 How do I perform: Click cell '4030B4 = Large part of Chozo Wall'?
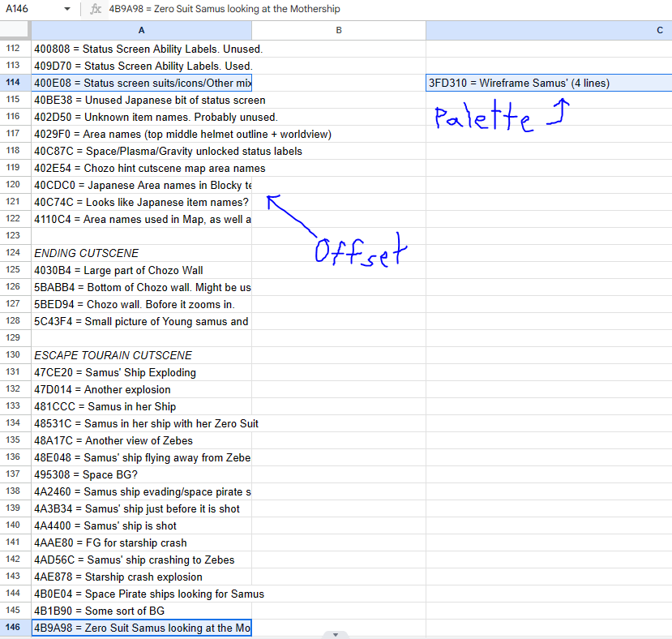pos(141,270)
